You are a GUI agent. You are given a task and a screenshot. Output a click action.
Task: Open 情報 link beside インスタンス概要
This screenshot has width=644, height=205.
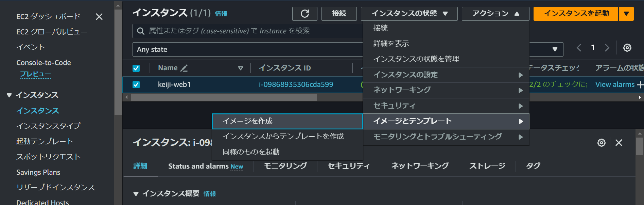(x=210, y=194)
